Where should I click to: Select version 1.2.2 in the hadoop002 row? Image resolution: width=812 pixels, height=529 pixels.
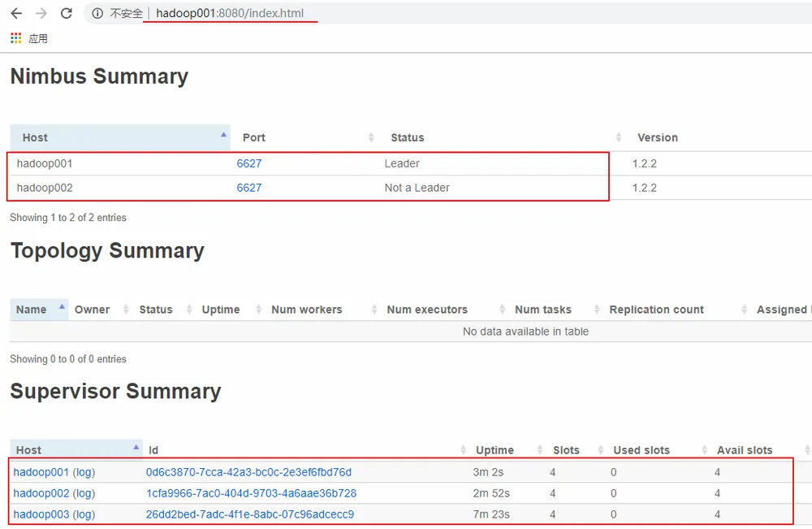(644, 188)
